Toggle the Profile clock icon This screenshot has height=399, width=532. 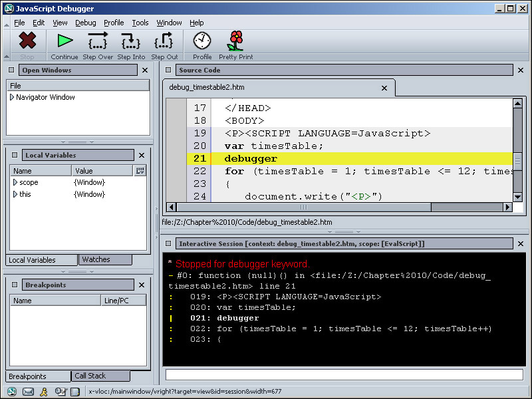click(x=202, y=41)
